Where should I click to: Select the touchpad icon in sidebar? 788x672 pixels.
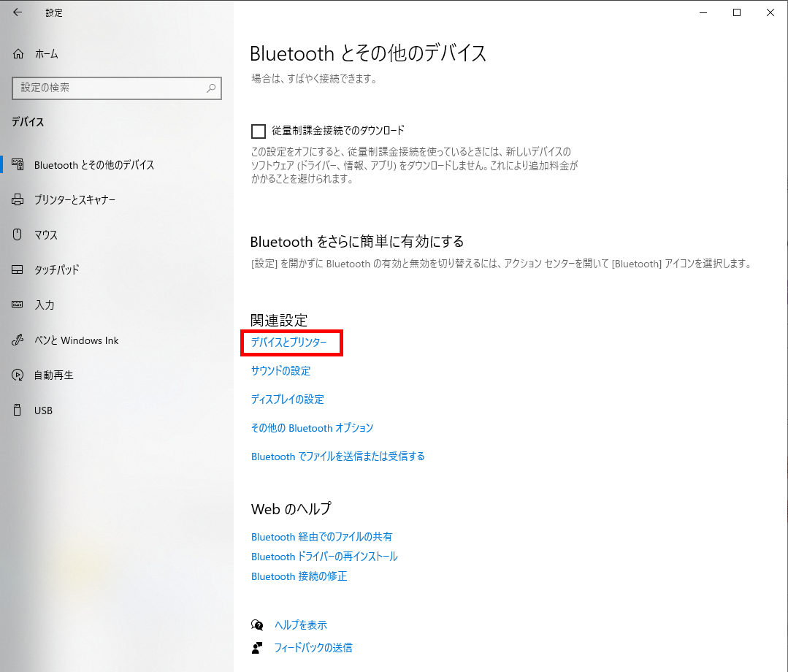point(18,270)
